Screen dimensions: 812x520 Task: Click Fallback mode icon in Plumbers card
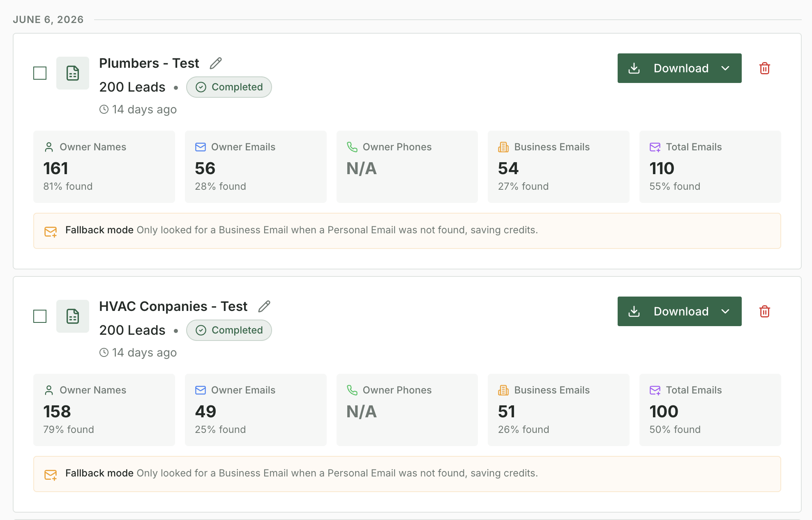pos(51,232)
